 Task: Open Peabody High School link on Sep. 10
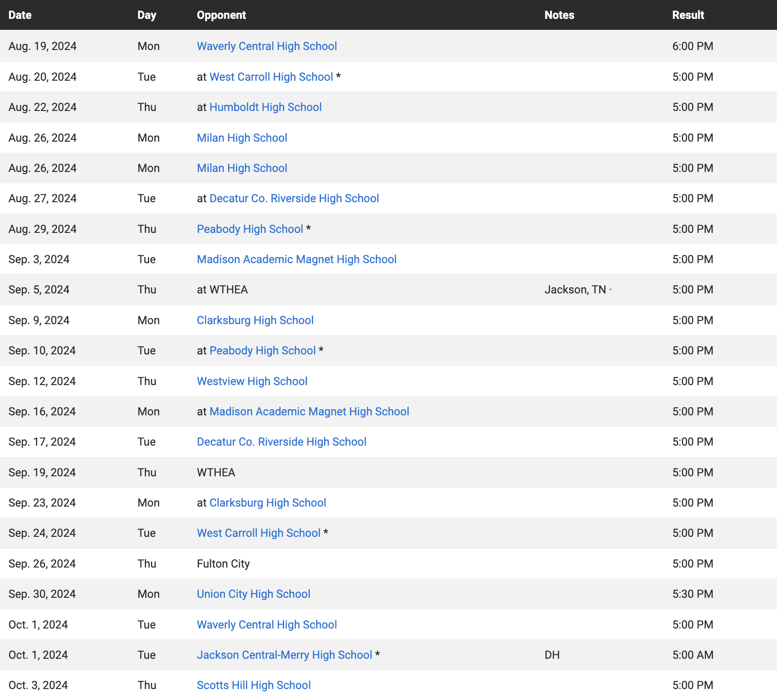pos(263,350)
